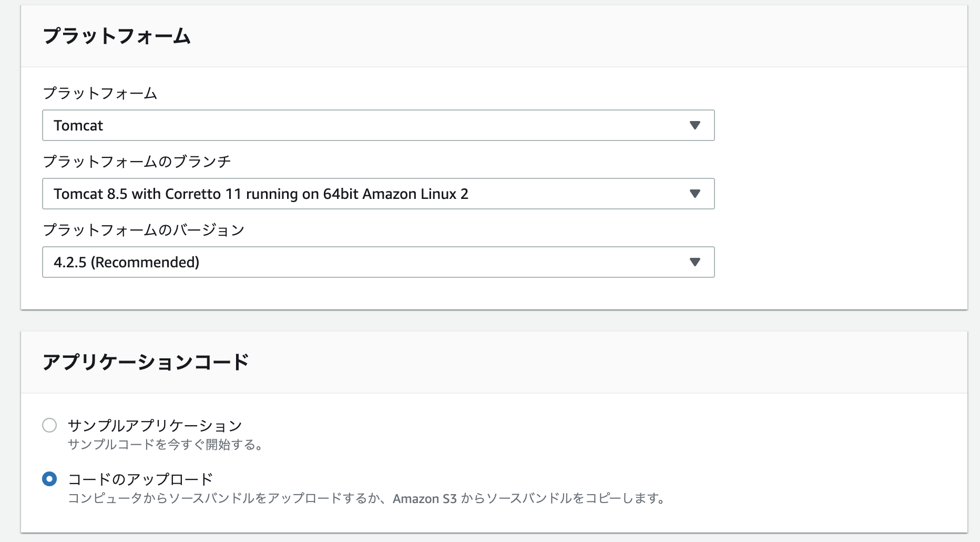Viewport: 980px width, 542px height.
Task: Click the arrow beside the Corretto 11 branch
Action: [695, 194]
